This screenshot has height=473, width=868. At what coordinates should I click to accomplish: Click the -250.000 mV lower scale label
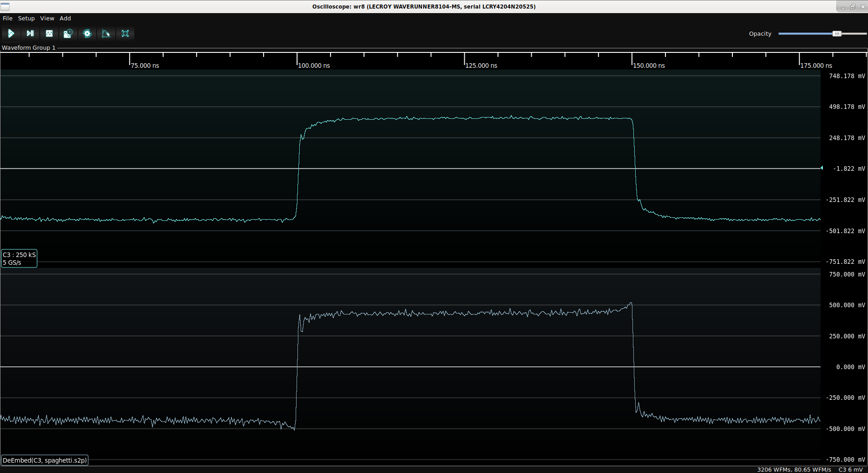coord(845,398)
